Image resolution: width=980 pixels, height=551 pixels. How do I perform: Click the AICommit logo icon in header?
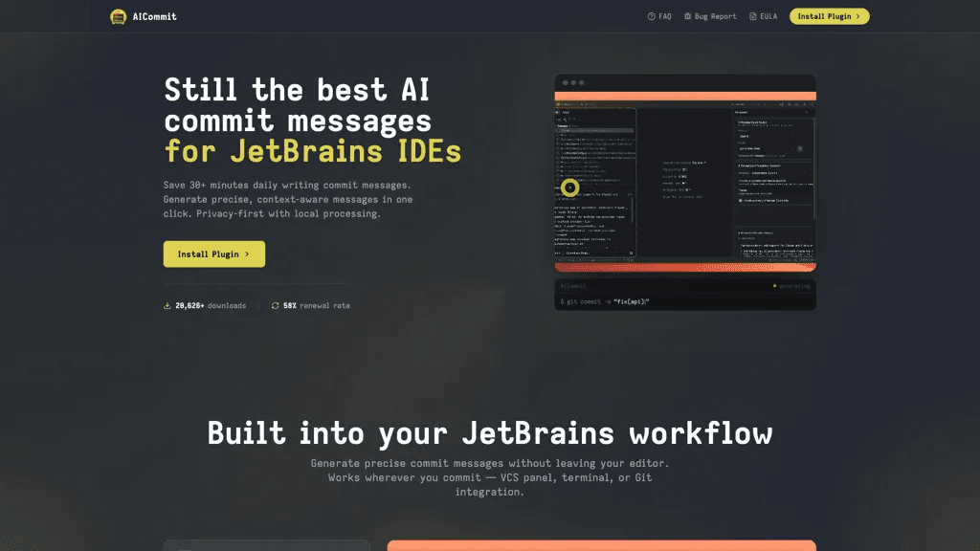pos(118,17)
